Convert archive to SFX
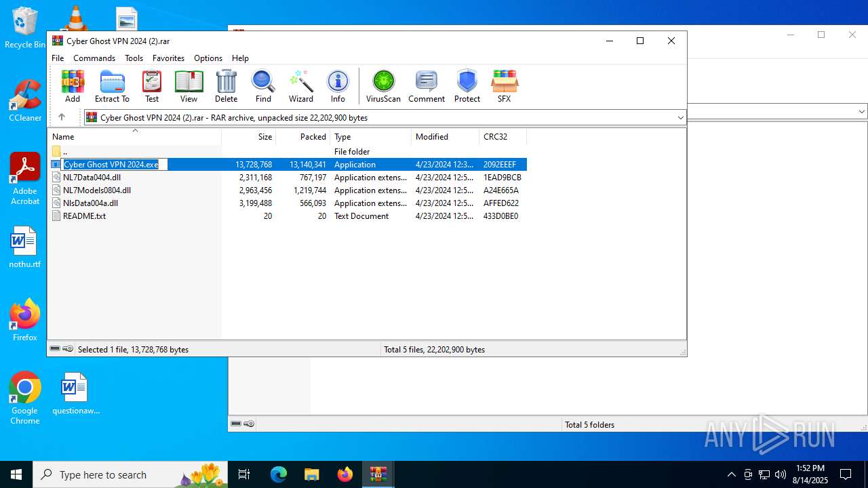 coord(504,86)
